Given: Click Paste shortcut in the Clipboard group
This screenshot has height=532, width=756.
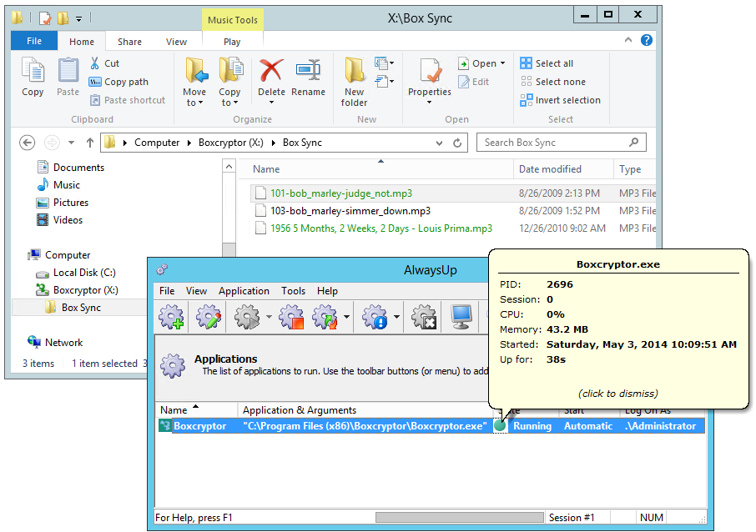Looking at the screenshot, I should (128, 100).
